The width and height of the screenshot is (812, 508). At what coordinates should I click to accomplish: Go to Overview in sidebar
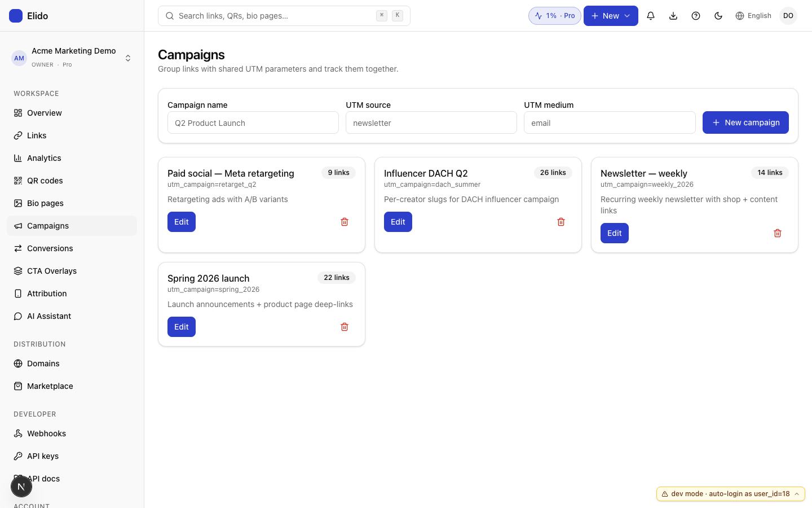pos(72,113)
